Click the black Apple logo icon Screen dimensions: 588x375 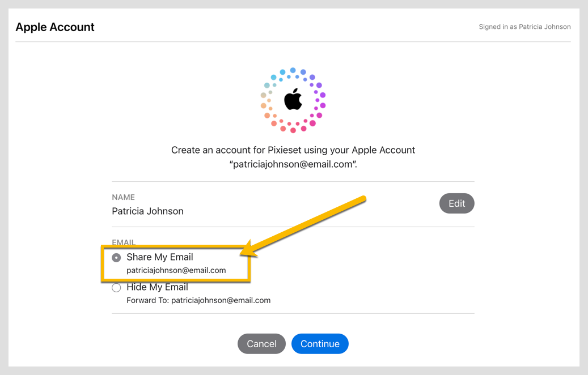pos(293,99)
